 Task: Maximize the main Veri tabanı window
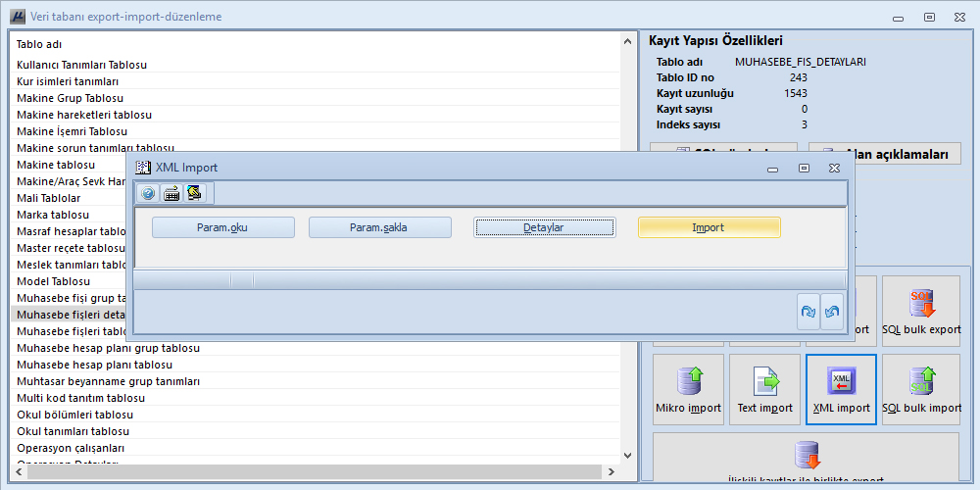[929, 18]
